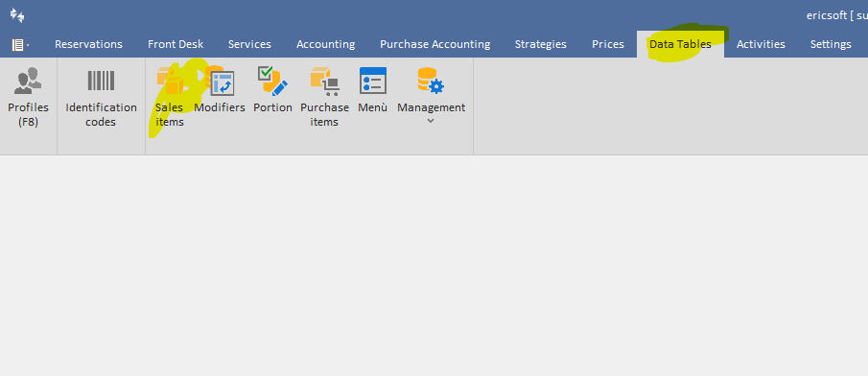
Task: Open the Purchase items icon
Action: pos(324,81)
